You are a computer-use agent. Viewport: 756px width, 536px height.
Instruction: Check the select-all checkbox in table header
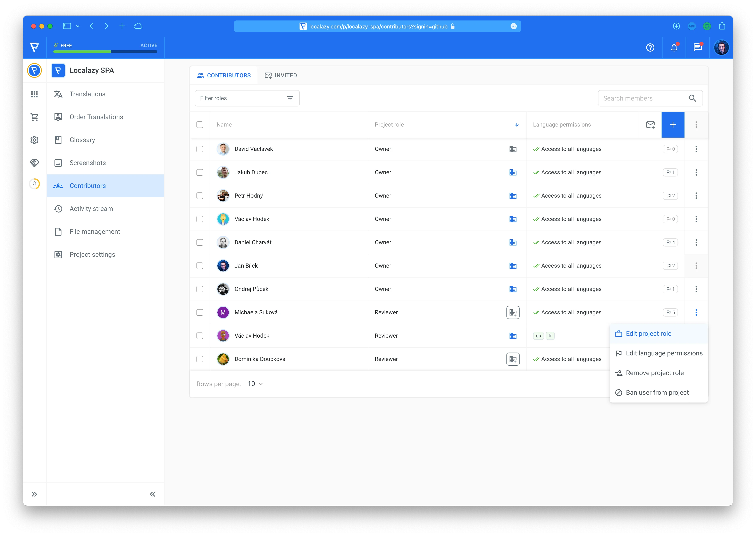200,125
